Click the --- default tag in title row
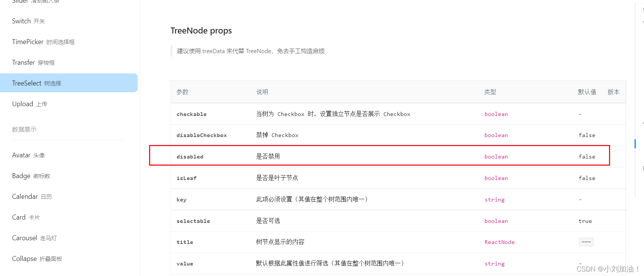Screen dimensions: 644x276 coord(586,242)
